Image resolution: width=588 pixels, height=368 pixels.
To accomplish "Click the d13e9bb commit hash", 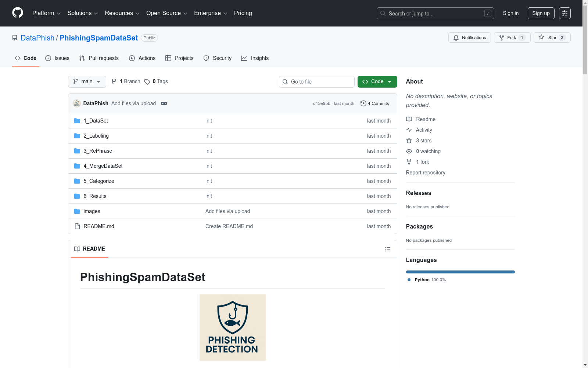I will 322,104.
